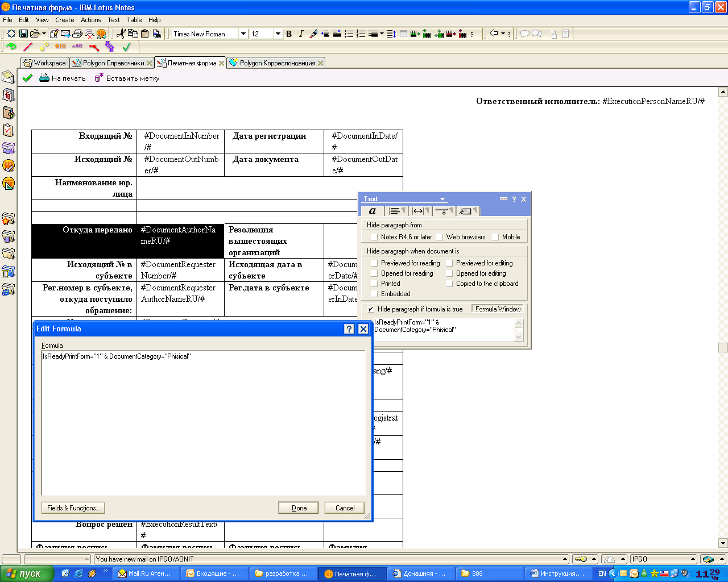Click the green checkmark action above the form
The image size is (728, 582).
[27, 78]
